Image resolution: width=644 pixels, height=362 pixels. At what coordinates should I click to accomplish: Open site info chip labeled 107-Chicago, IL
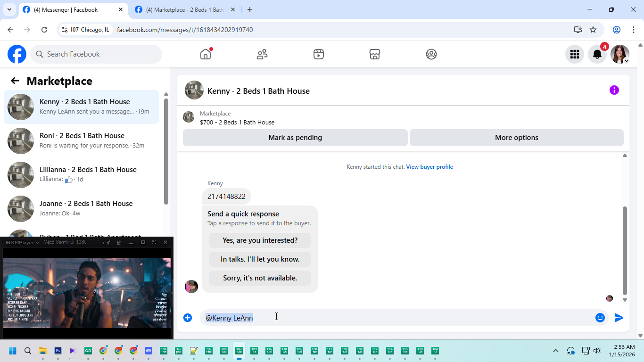pyautogui.click(x=85, y=30)
